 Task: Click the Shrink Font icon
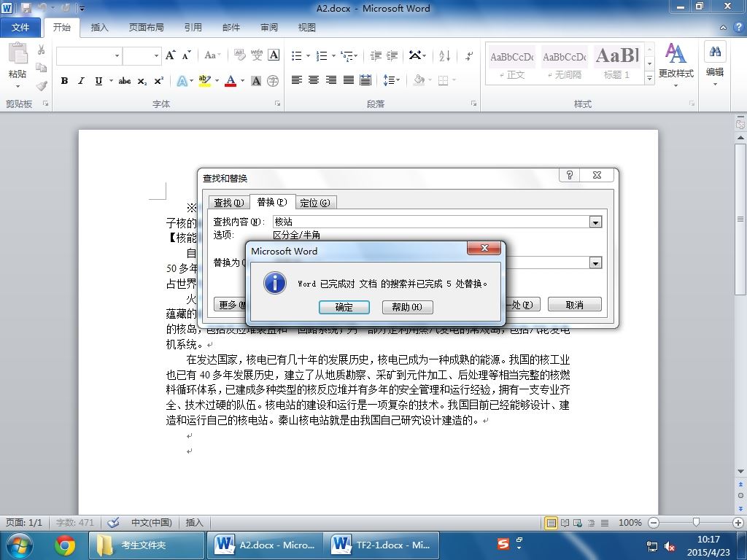coord(186,55)
